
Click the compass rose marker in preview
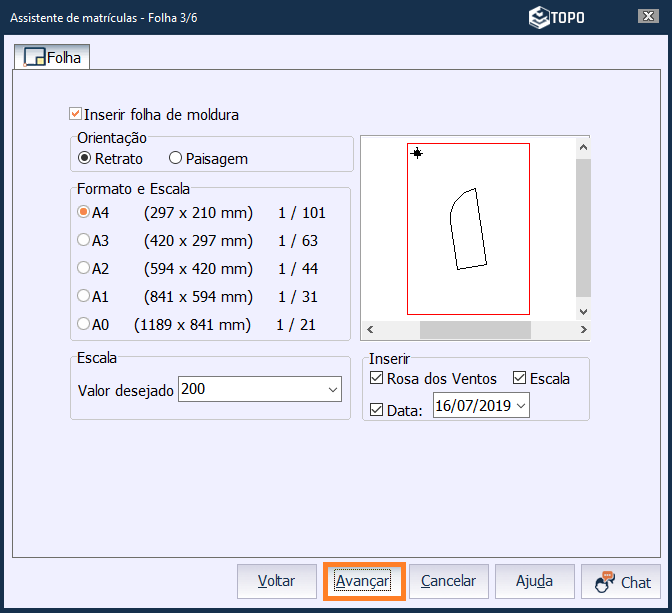(417, 153)
